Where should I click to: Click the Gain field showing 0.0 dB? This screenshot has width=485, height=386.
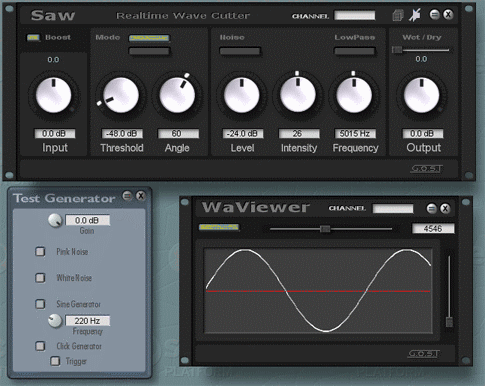coord(87,220)
